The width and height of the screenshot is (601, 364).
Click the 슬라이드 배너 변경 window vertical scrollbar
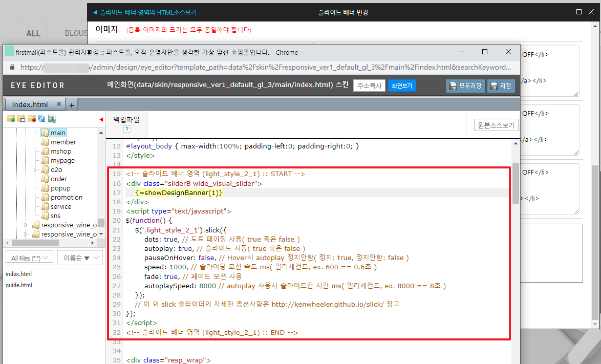595,243
